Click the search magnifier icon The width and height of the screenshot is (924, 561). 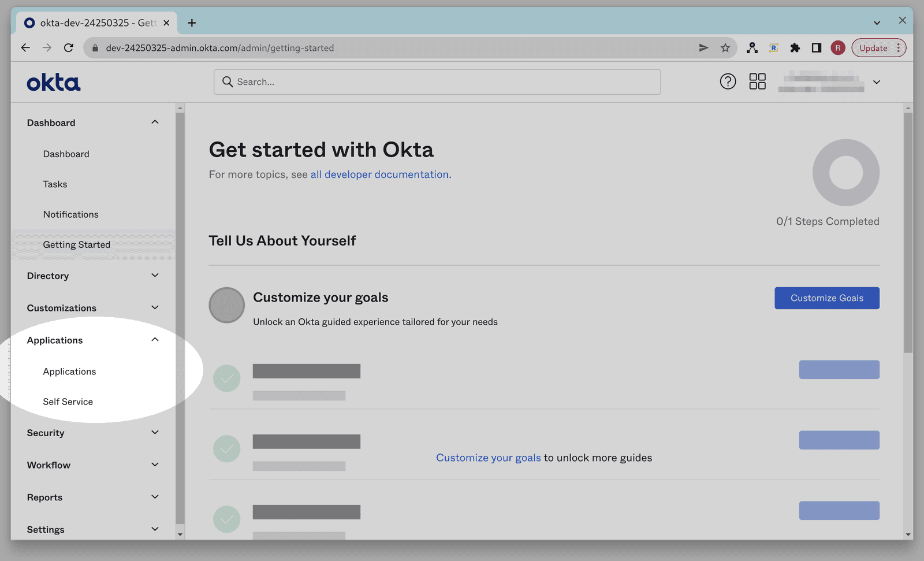point(228,82)
